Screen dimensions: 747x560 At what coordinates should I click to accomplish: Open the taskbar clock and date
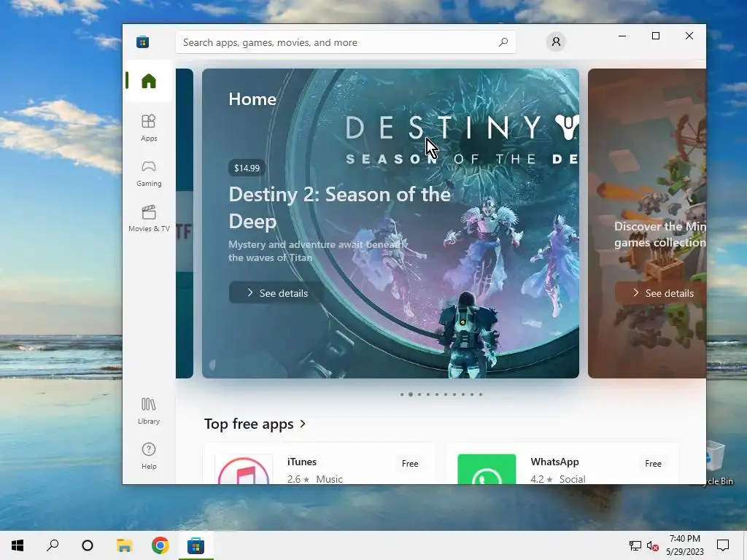684,545
